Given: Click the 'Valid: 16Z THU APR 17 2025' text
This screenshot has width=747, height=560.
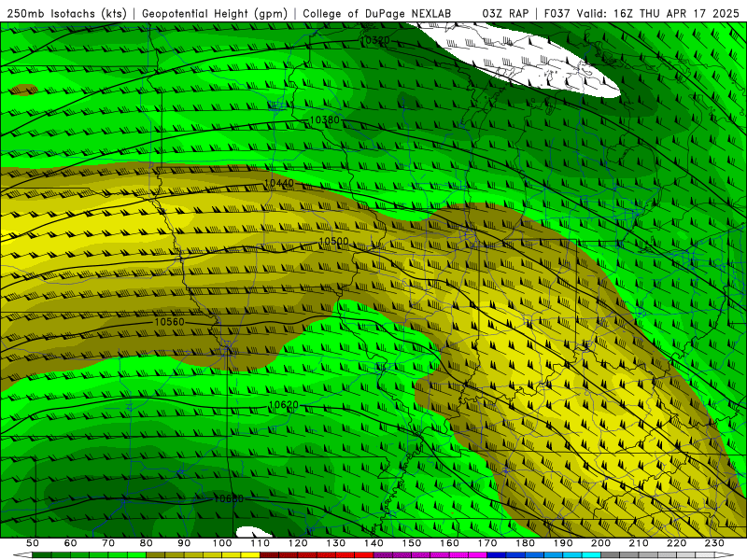Looking at the screenshot, I should click(x=658, y=13).
